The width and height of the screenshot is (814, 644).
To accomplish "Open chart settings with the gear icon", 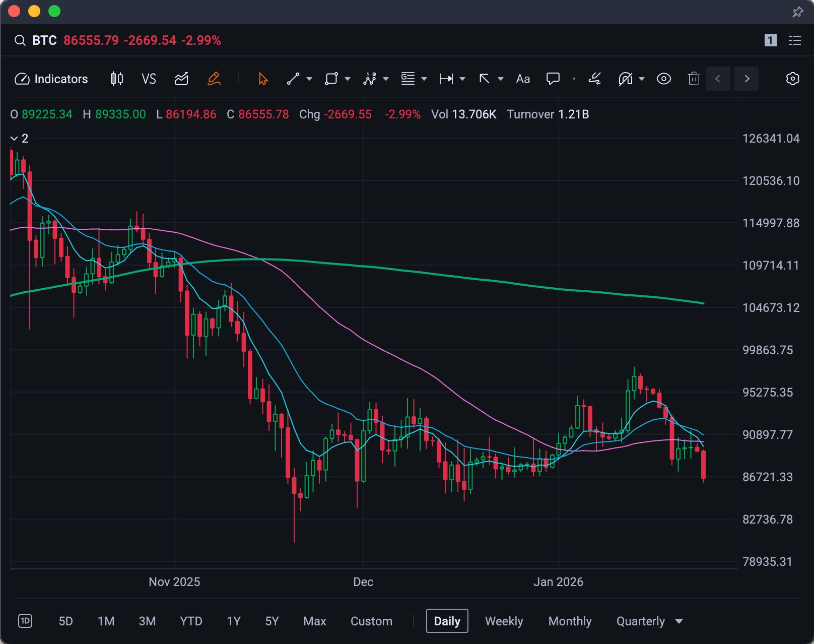I will click(792, 79).
